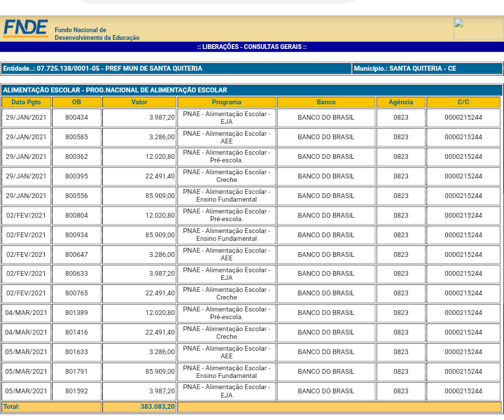Viewport: 504px width, 420px height.
Task: Click value 3.987,20 in OB 800434 row
Action: 162,118
